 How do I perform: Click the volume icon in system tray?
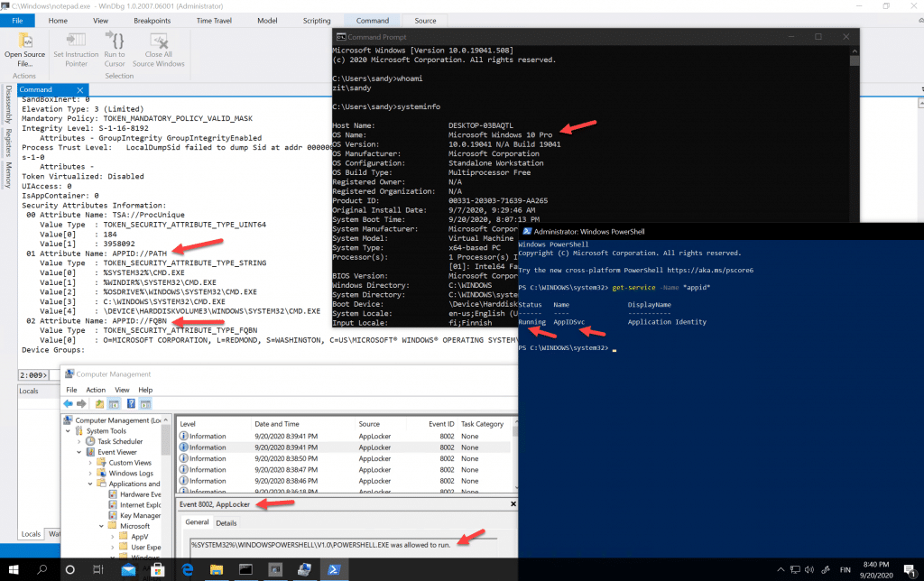click(809, 570)
